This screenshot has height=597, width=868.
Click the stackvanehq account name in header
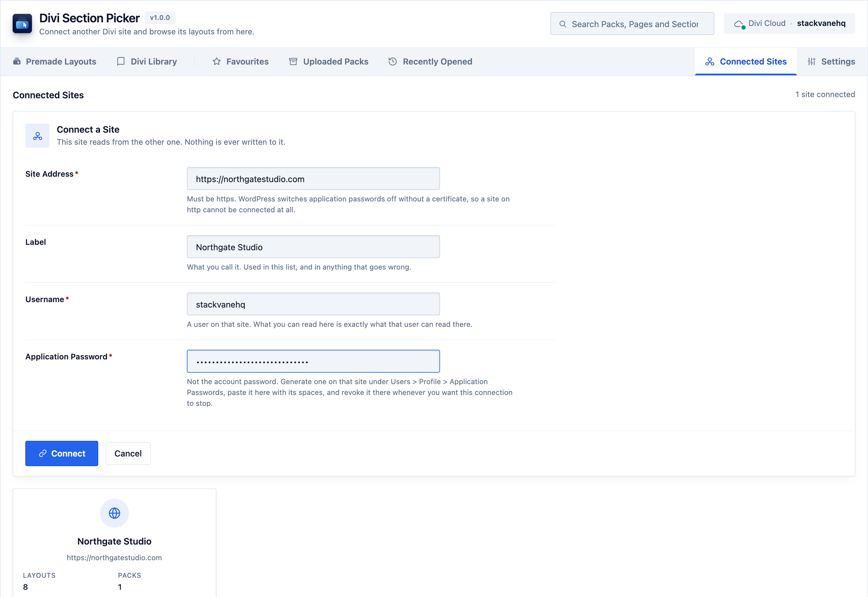(821, 23)
